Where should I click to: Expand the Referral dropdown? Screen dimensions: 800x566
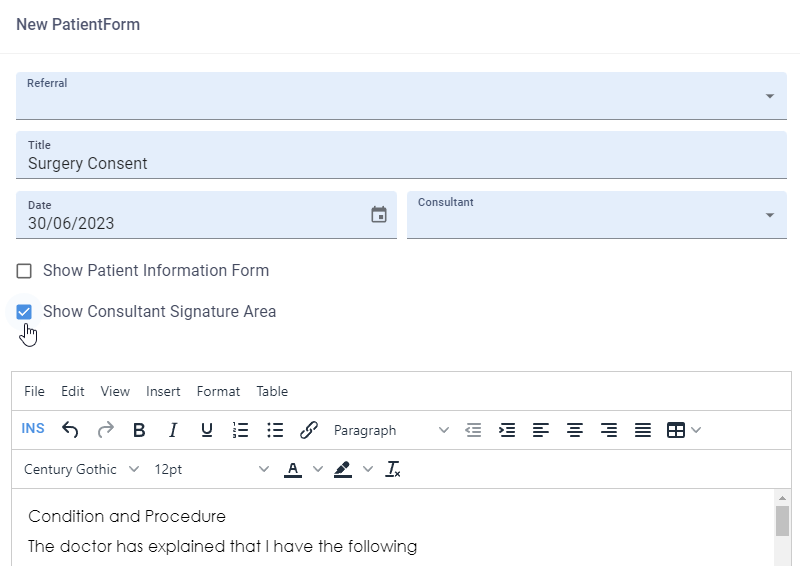pos(769,96)
